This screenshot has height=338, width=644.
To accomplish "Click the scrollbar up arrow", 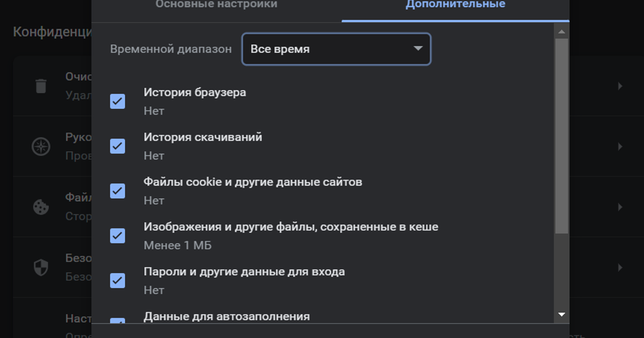I will click(561, 32).
